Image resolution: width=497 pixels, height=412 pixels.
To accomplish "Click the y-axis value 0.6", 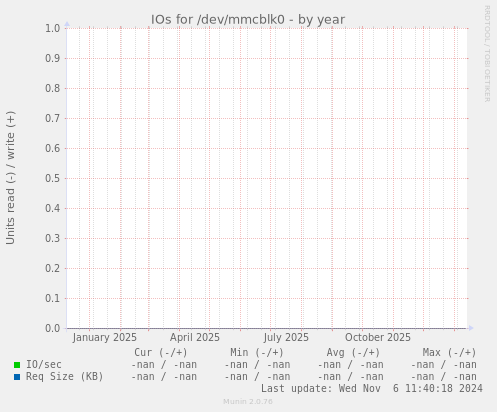I will [x=53, y=148].
